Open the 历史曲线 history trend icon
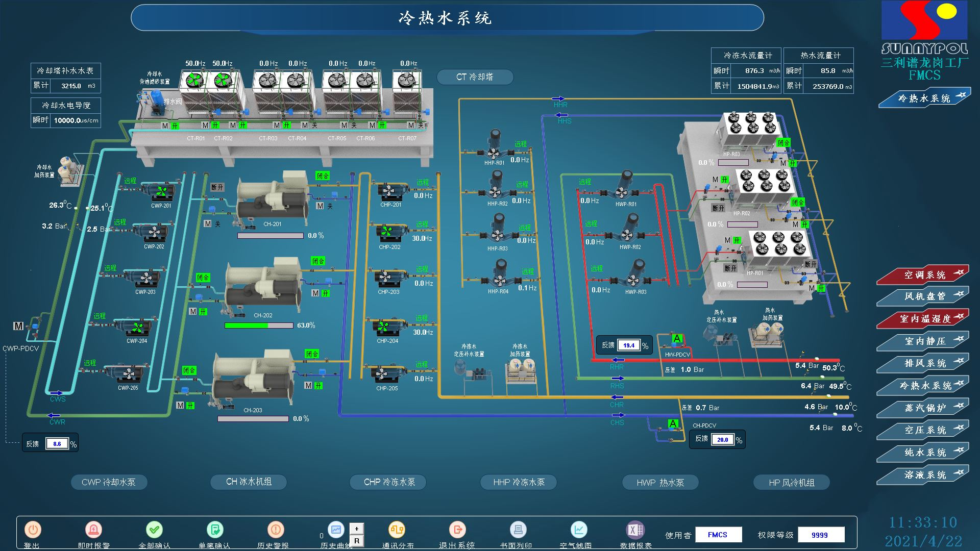Image resolution: width=980 pixels, height=551 pixels. point(336,530)
